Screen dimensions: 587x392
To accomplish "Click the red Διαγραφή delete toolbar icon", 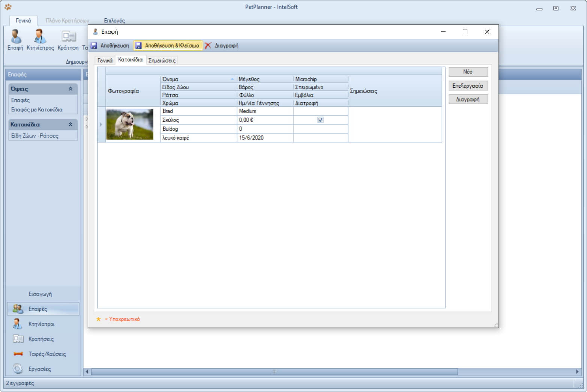I will coord(208,46).
